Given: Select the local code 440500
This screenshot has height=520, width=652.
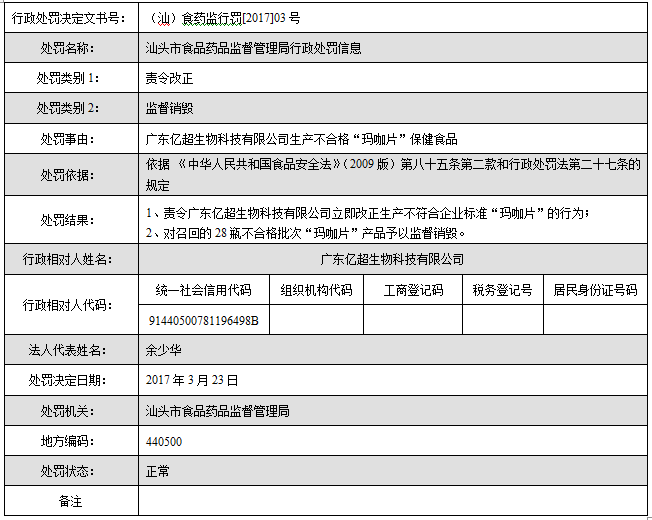Looking at the screenshot, I should [164, 441].
